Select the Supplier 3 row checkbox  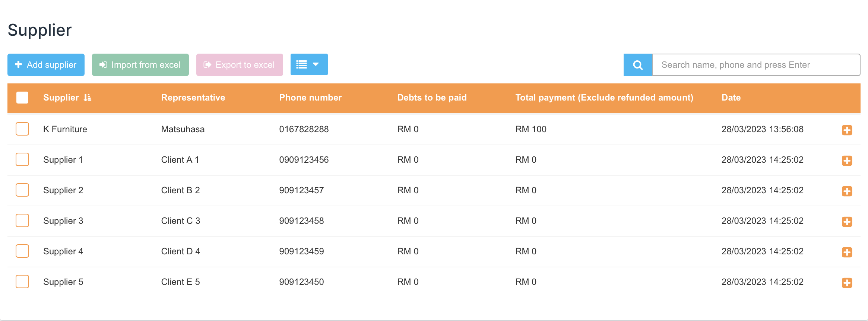(22, 220)
